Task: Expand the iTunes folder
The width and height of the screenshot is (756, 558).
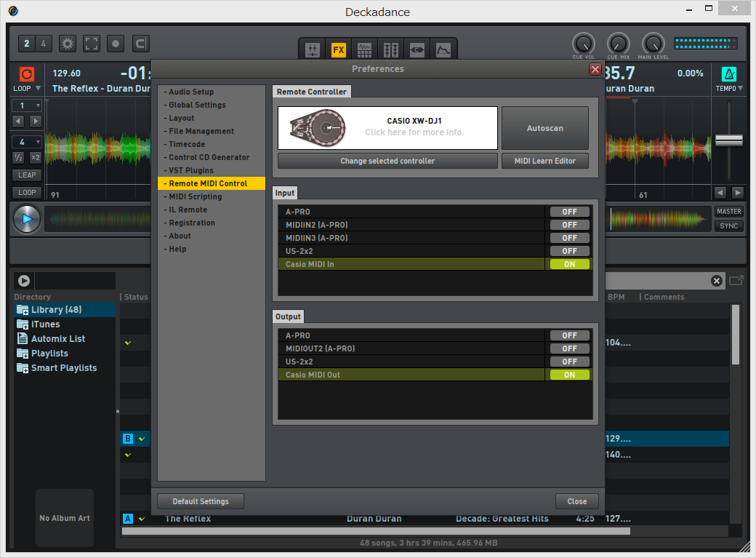Action: tap(23, 324)
